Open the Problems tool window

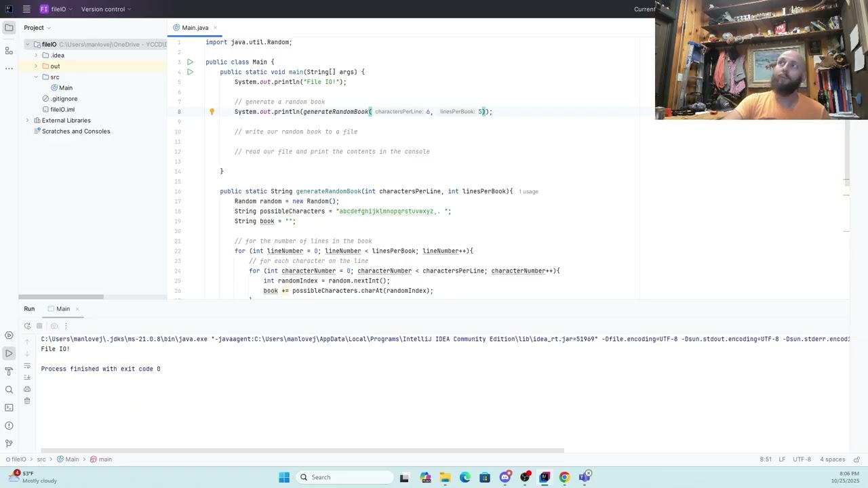[9, 426]
